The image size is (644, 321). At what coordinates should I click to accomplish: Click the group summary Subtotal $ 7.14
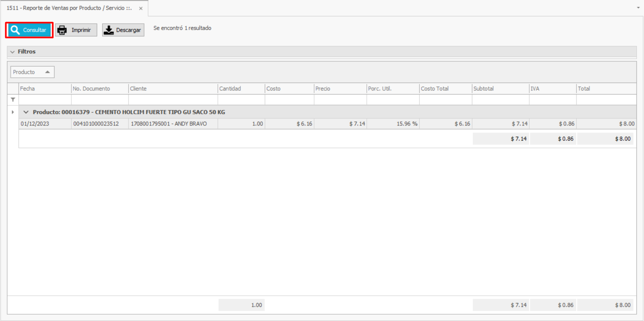click(501, 139)
